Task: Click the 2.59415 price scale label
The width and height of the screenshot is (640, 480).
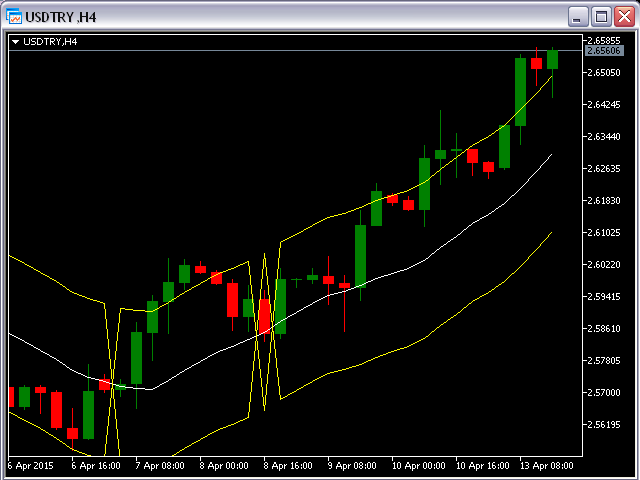Action: coord(604,296)
